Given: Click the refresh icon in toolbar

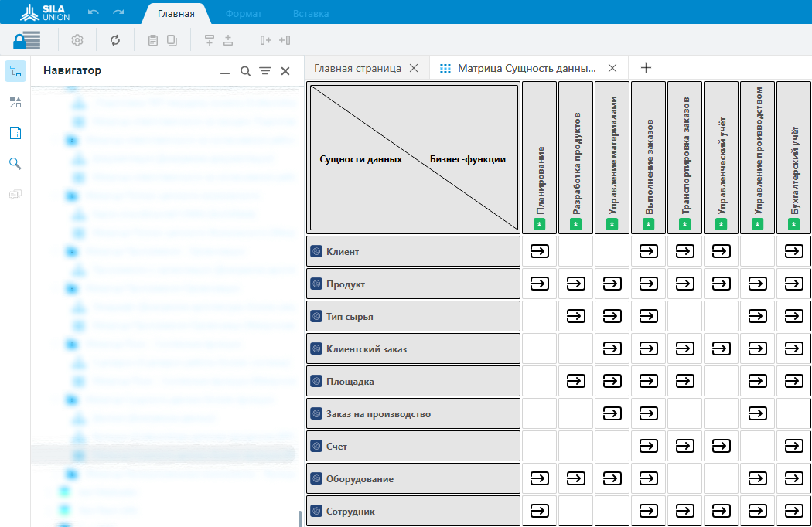Looking at the screenshot, I should tap(115, 40).
